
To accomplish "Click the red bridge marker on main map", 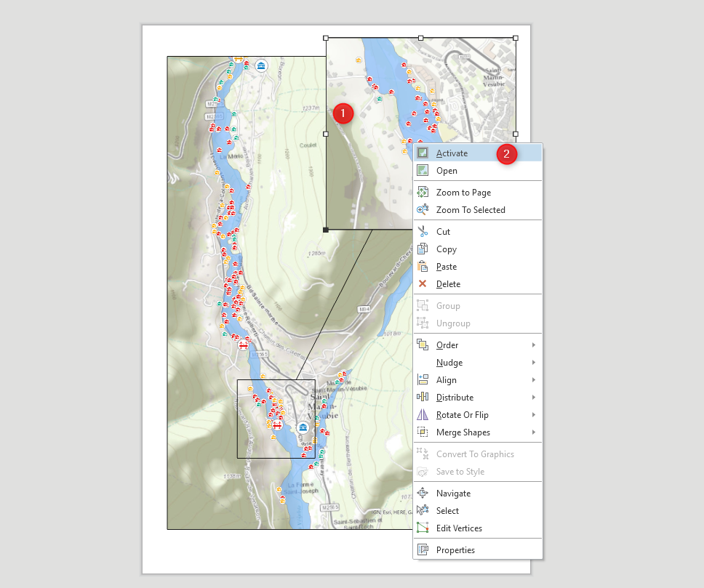I will click(243, 345).
